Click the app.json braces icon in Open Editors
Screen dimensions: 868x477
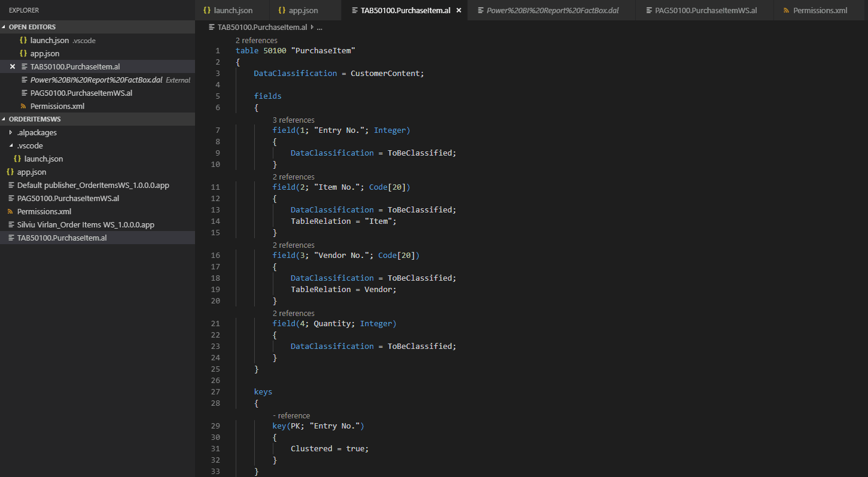point(23,54)
